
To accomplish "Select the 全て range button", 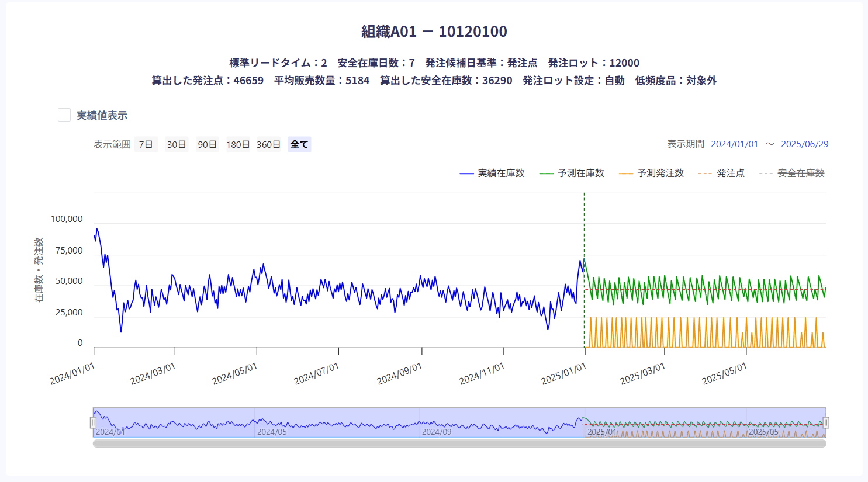I will click(x=299, y=144).
